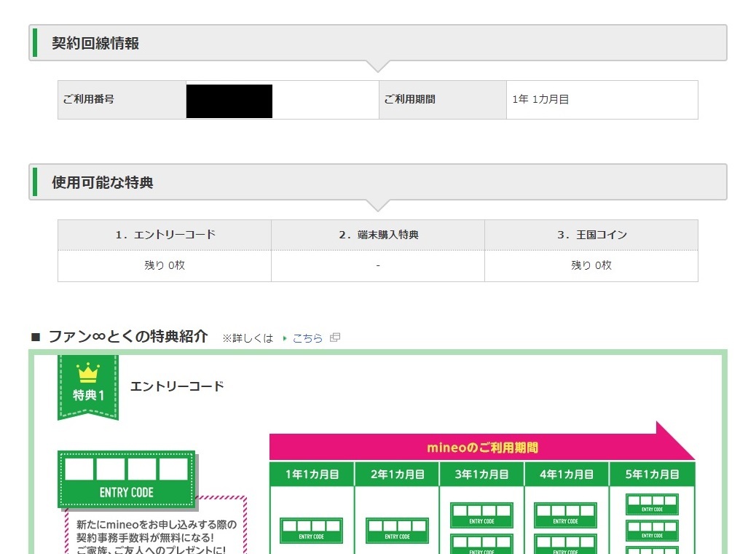Click the 5年1カ月目 timeline column header
The height and width of the screenshot is (554, 756).
point(651,474)
